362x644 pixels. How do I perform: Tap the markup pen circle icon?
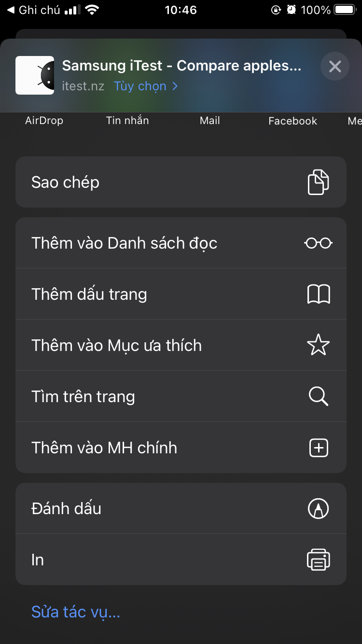(318, 509)
